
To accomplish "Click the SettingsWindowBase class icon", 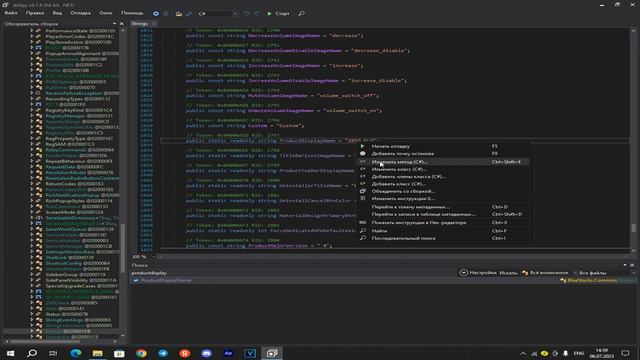I will [39, 252].
